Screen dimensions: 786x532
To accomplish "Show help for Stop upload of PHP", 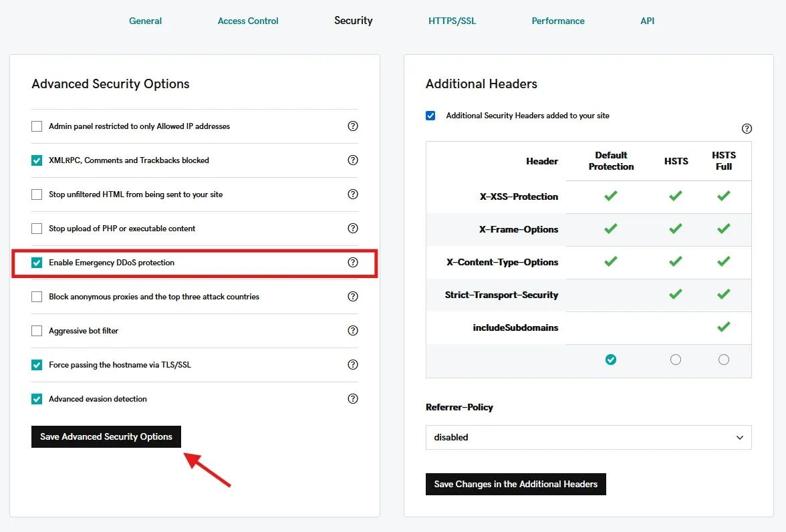I will 353,229.
